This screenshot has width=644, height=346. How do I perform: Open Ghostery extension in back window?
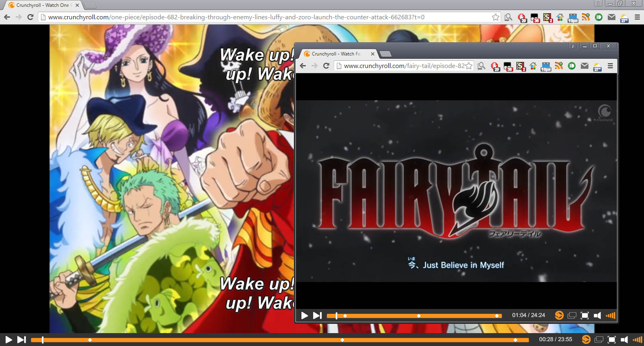pos(535,17)
